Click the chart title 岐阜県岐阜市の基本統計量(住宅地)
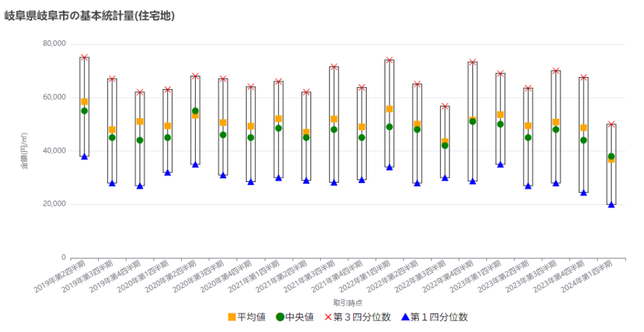Screen dimensions: 644x332 (x=89, y=16)
